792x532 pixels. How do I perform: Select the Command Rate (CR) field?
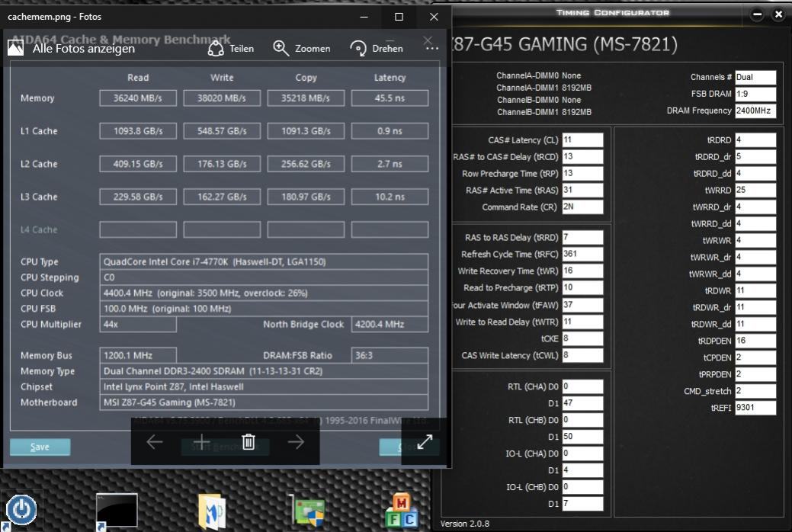582,207
